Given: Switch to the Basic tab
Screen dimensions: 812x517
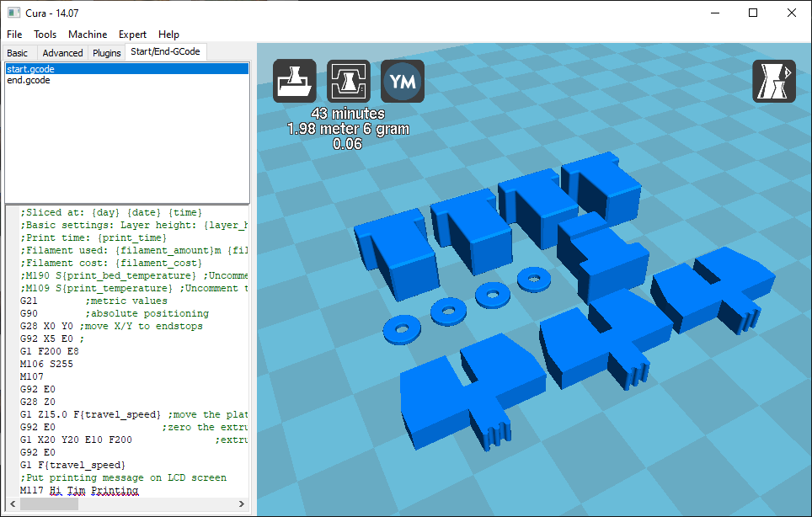Looking at the screenshot, I should click(17, 53).
